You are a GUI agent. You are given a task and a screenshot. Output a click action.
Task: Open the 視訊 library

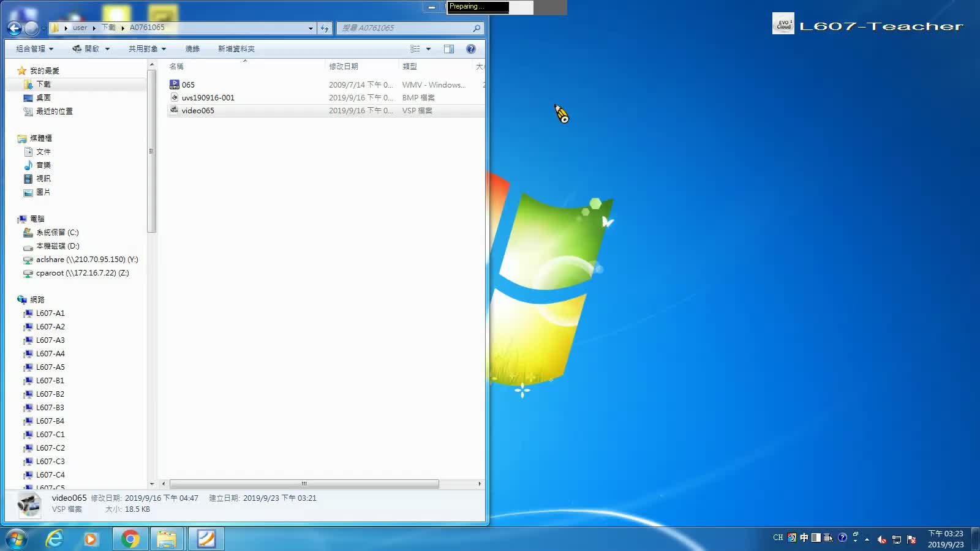(43, 179)
